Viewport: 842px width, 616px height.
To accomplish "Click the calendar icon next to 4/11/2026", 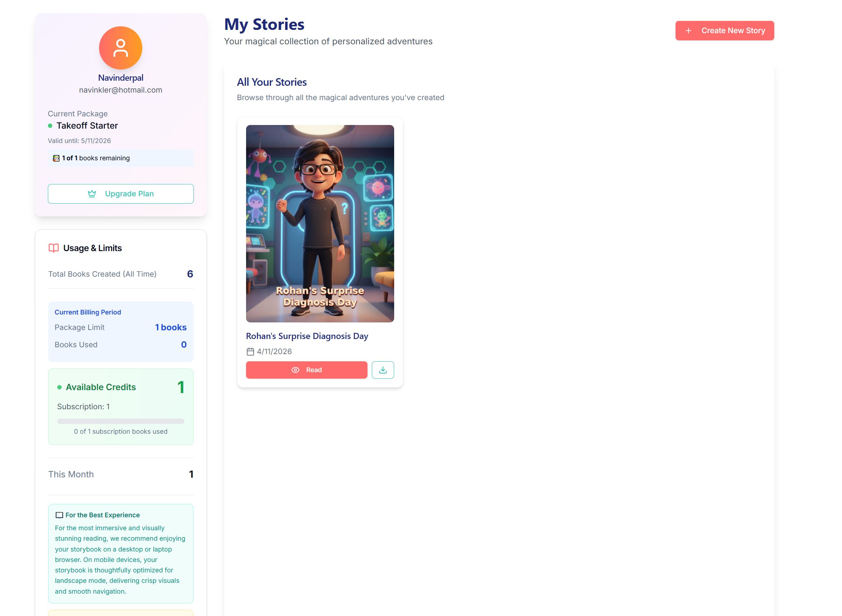I will click(x=250, y=352).
